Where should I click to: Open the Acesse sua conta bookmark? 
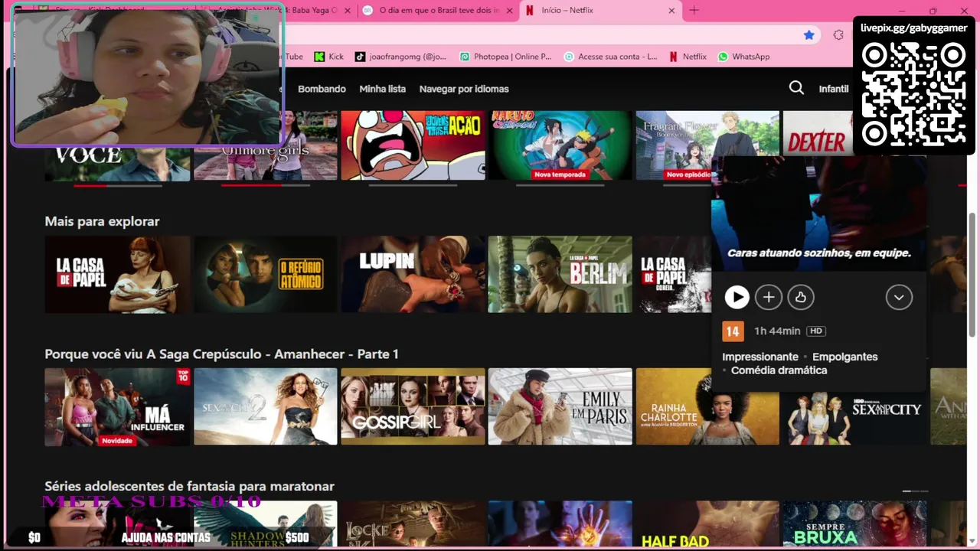pyautogui.click(x=610, y=57)
